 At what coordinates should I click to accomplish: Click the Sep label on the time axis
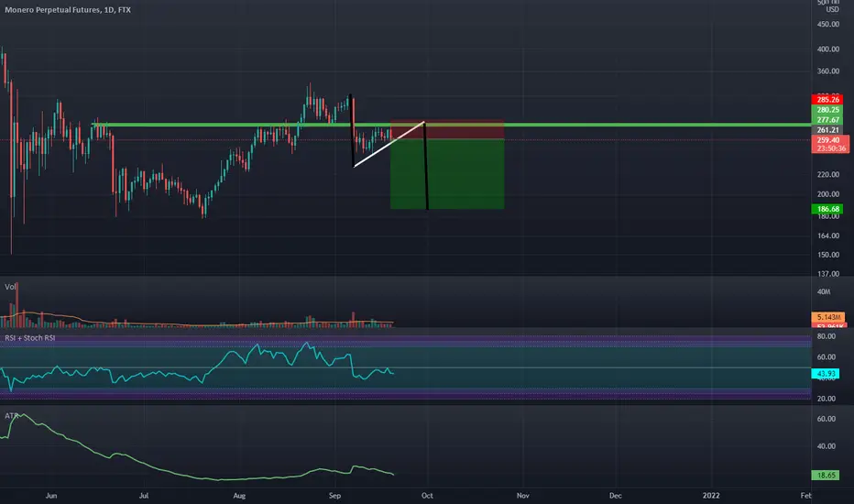tap(334, 495)
